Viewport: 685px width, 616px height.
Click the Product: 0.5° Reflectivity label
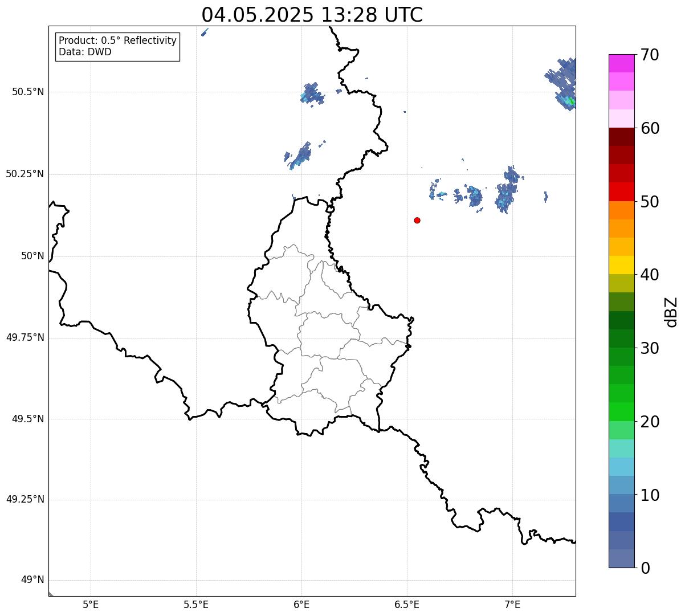coord(118,40)
